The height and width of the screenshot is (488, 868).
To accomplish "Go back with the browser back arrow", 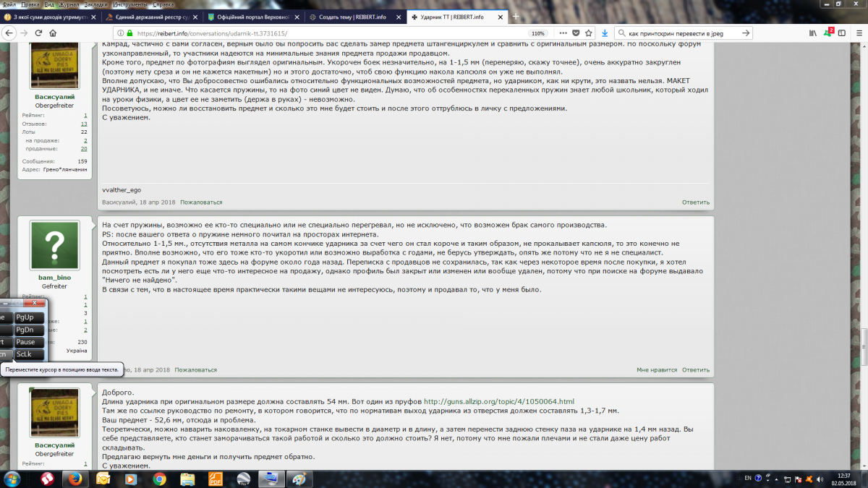I will (10, 33).
